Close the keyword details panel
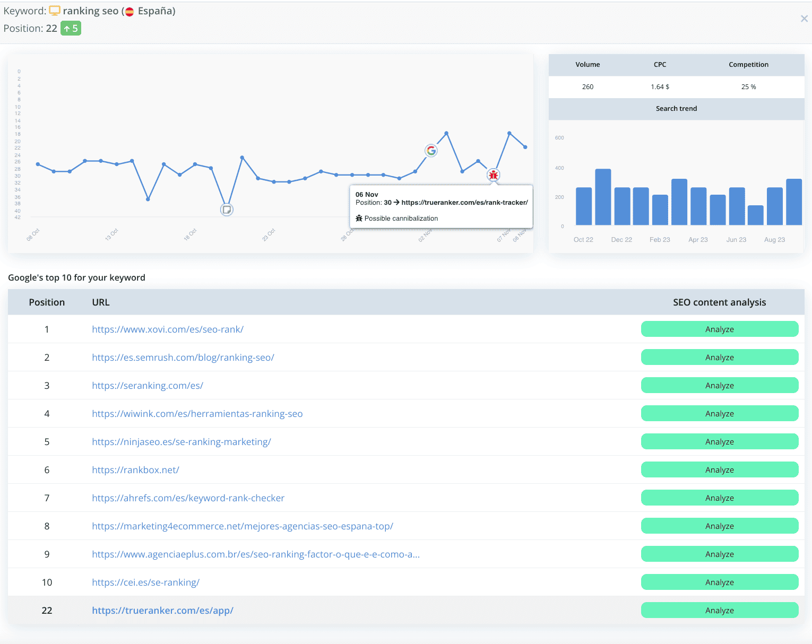The width and height of the screenshot is (812, 644). pyautogui.click(x=804, y=19)
